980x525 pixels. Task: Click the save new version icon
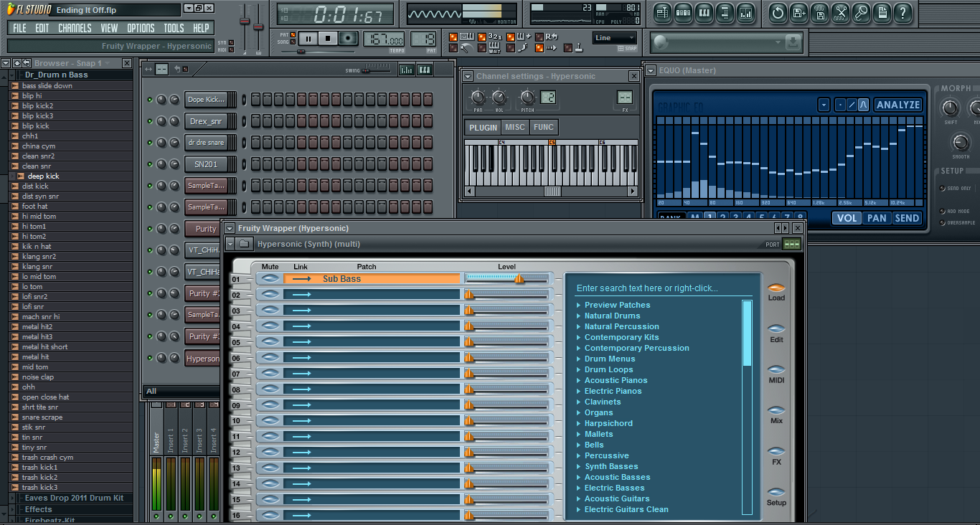pyautogui.click(x=799, y=12)
